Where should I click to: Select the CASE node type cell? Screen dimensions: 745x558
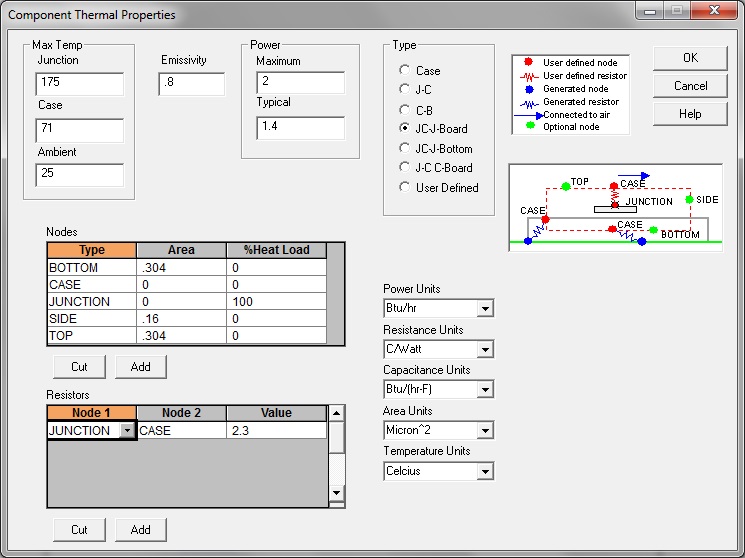click(x=92, y=285)
